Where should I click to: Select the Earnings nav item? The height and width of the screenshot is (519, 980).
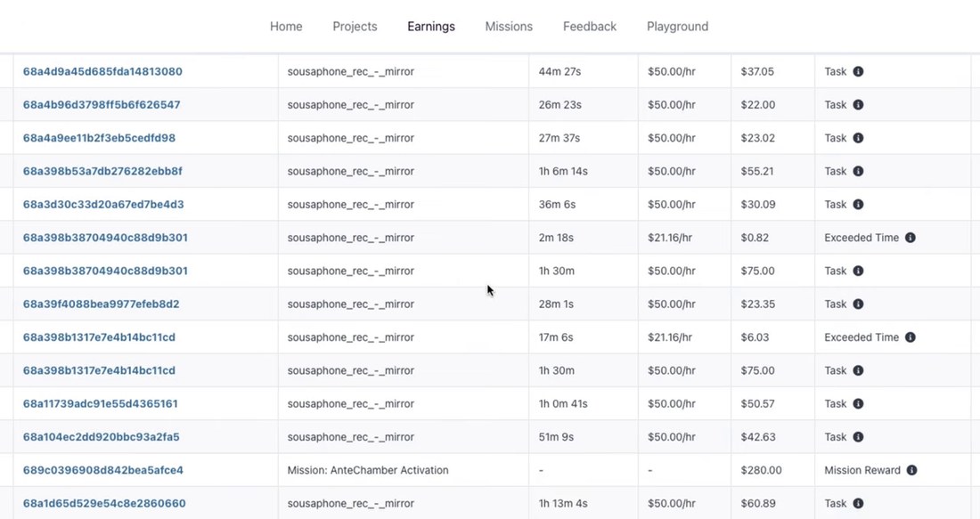click(431, 26)
